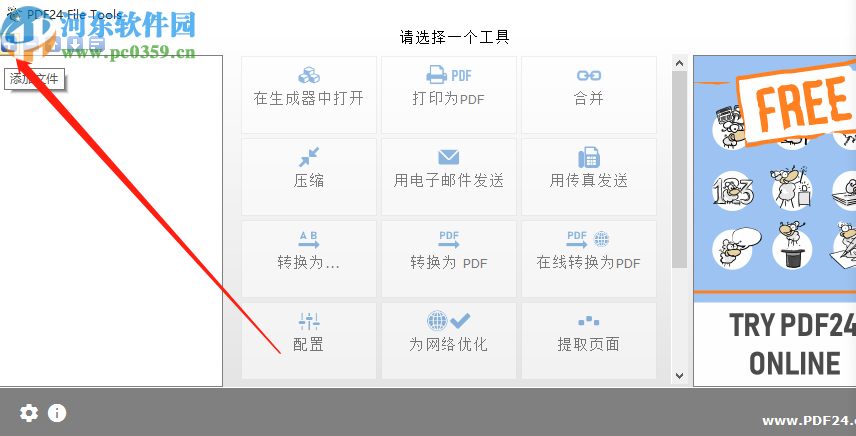Click the tool list scroll-up arrow
This screenshot has width=856, height=436.
point(680,63)
